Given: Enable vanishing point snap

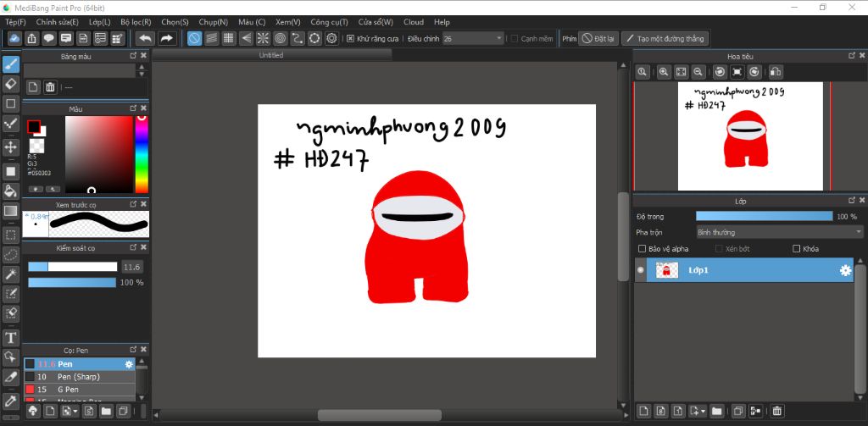Looking at the screenshot, I should pyautogui.click(x=246, y=38).
